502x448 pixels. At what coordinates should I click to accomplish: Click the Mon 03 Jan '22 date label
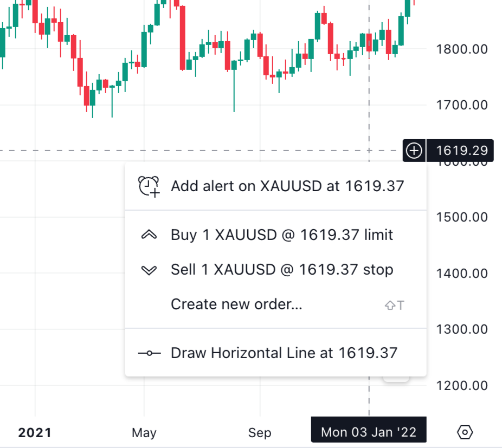pyautogui.click(x=369, y=432)
